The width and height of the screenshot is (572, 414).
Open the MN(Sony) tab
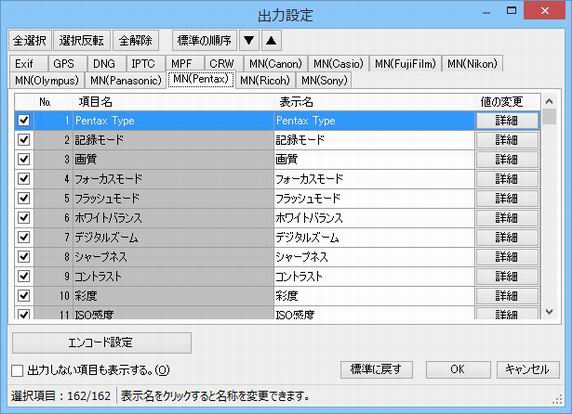coord(324,80)
